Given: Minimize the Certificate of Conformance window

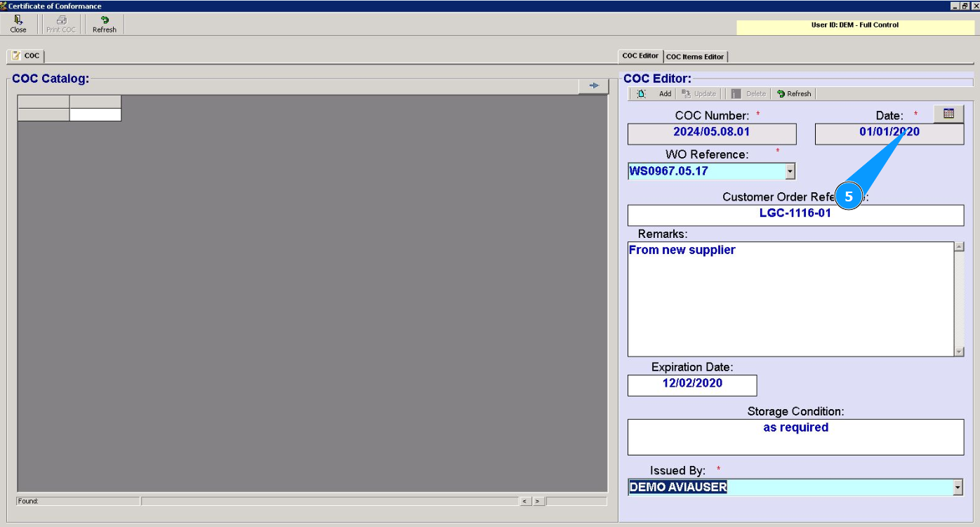Looking at the screenshot, I should 955,6.
